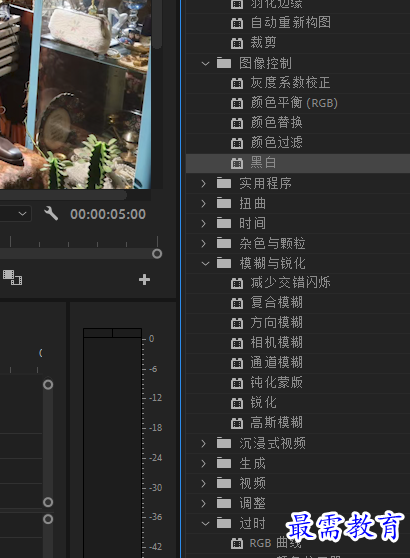Click the program monitor video preview

coord(76,94)
